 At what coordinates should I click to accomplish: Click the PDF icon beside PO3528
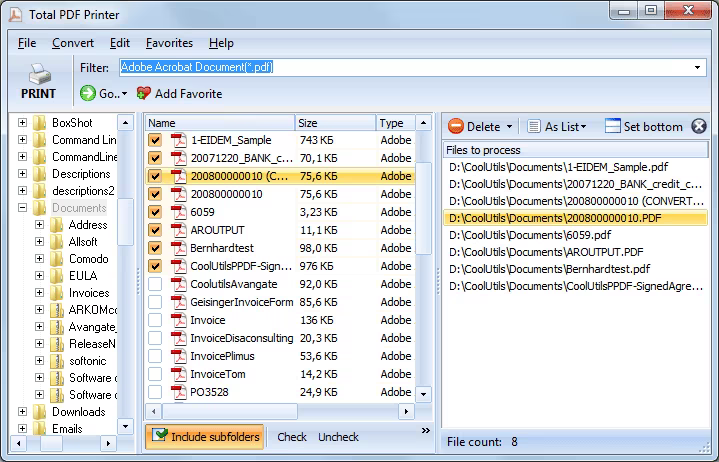pos(179,392)
